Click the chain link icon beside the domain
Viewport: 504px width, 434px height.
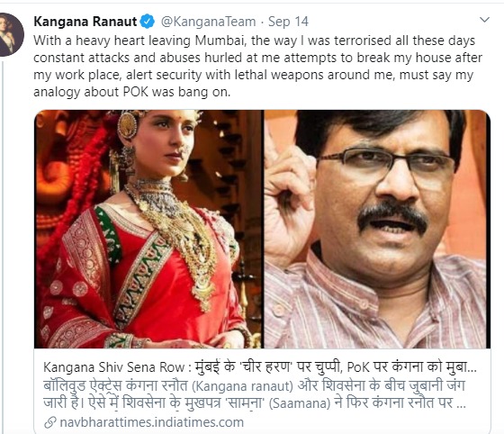point(50,422)
